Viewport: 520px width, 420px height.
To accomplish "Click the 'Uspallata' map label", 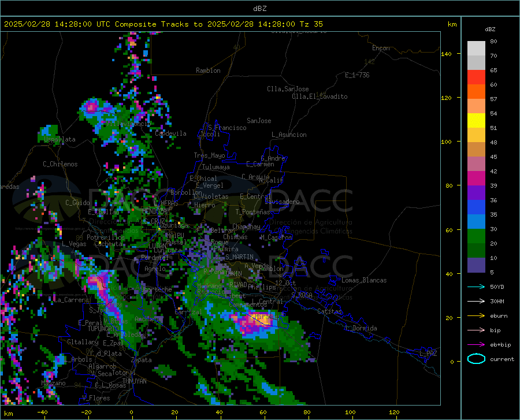I will [60, 139].
